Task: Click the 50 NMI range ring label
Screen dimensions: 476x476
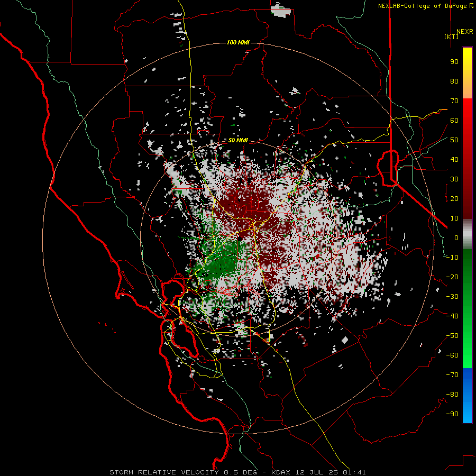Action: click(x=238, y=140)
